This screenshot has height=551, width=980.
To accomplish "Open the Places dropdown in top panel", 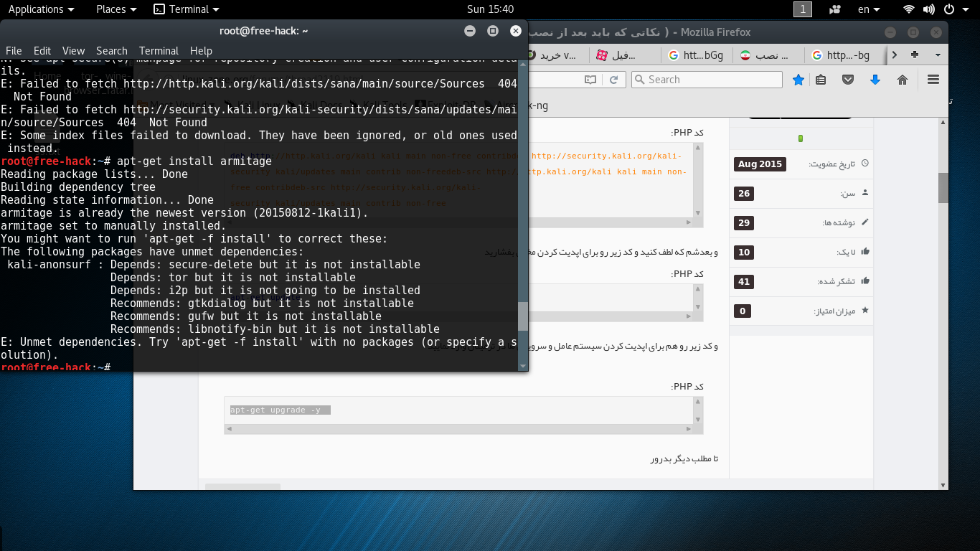I will click(116, 9).
